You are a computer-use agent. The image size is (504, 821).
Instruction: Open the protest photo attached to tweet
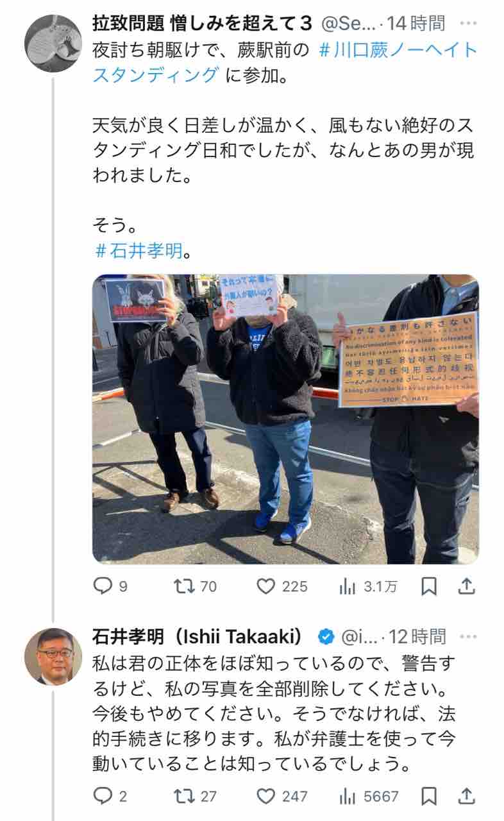pyautogui.click(x=285, y=419)
